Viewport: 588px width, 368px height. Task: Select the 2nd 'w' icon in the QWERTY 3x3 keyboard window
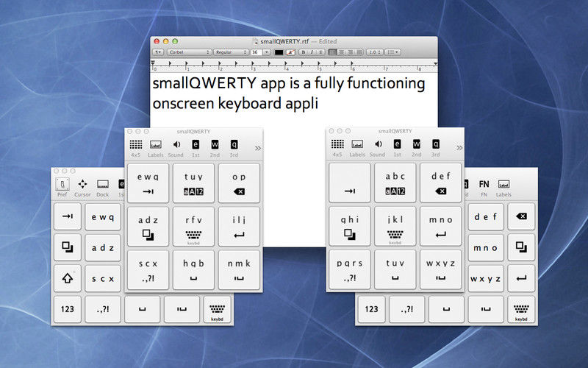coord(215,144)
